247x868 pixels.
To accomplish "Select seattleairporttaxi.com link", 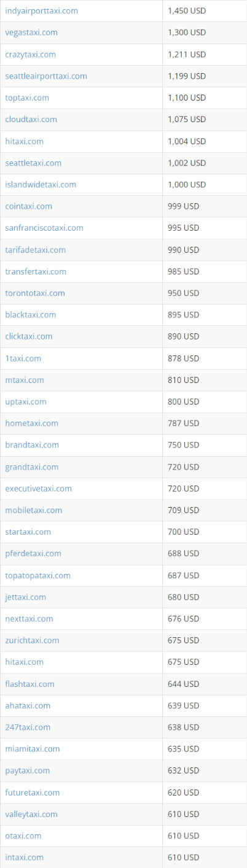I will [46, 76].
